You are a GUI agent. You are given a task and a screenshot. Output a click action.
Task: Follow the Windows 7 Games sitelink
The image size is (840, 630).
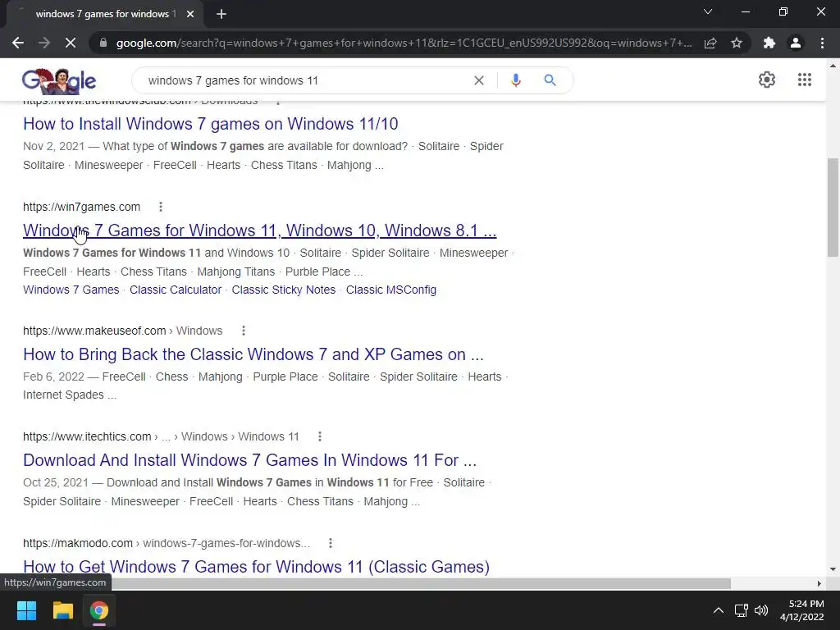coord(71,290)
